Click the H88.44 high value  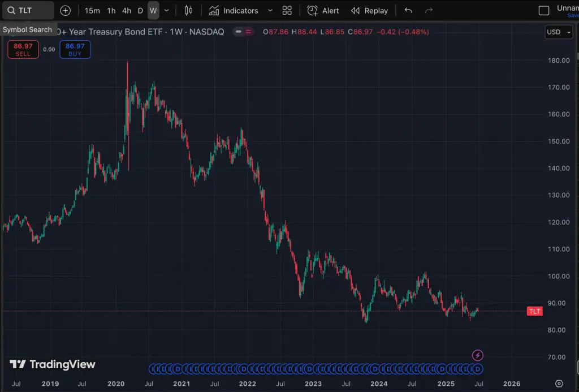coord(304,32)
